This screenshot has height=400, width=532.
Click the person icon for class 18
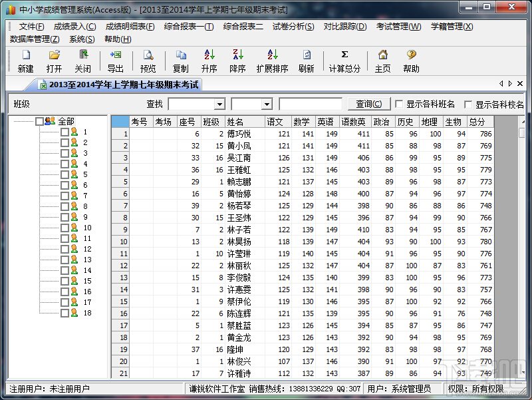pyautogui.click(x=74, y=313)
